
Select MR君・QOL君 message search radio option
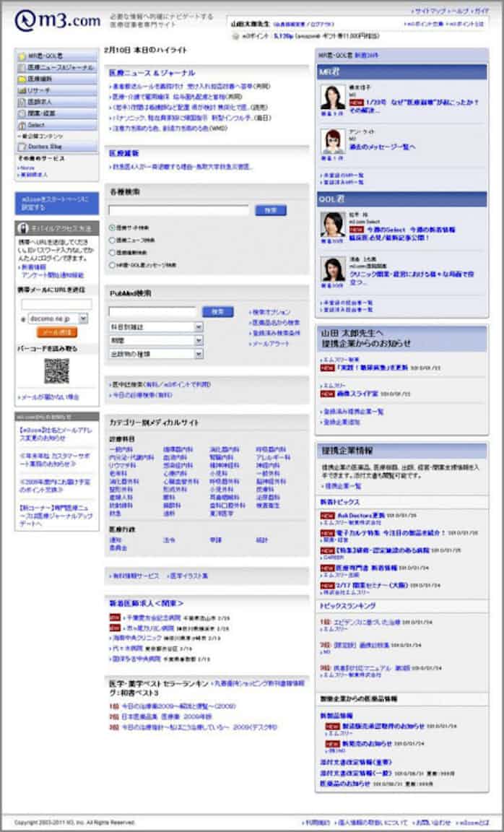[x=112, y=265]
